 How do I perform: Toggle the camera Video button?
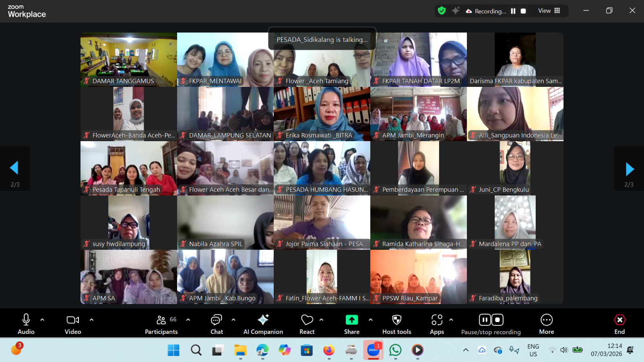73,324
